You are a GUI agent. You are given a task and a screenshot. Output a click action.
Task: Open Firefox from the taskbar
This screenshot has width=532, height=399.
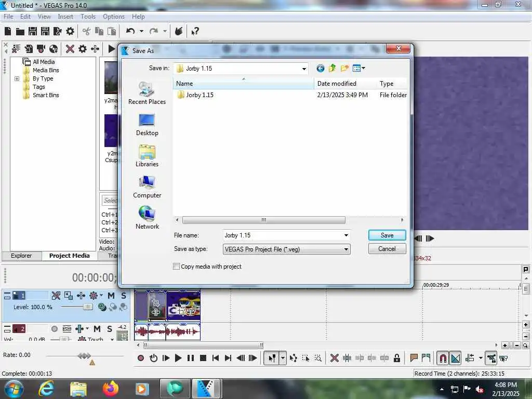(111, 389)
